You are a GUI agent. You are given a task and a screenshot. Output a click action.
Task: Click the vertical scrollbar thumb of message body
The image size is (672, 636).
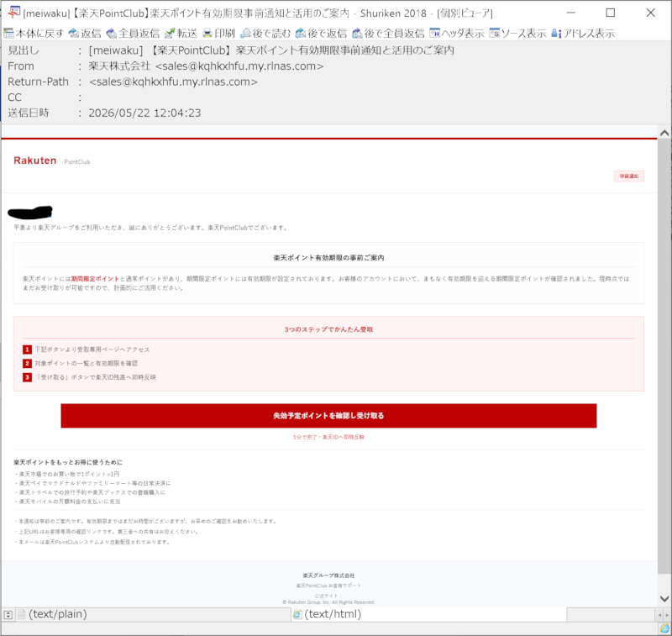pyautogui.click(x=664, y=355)
